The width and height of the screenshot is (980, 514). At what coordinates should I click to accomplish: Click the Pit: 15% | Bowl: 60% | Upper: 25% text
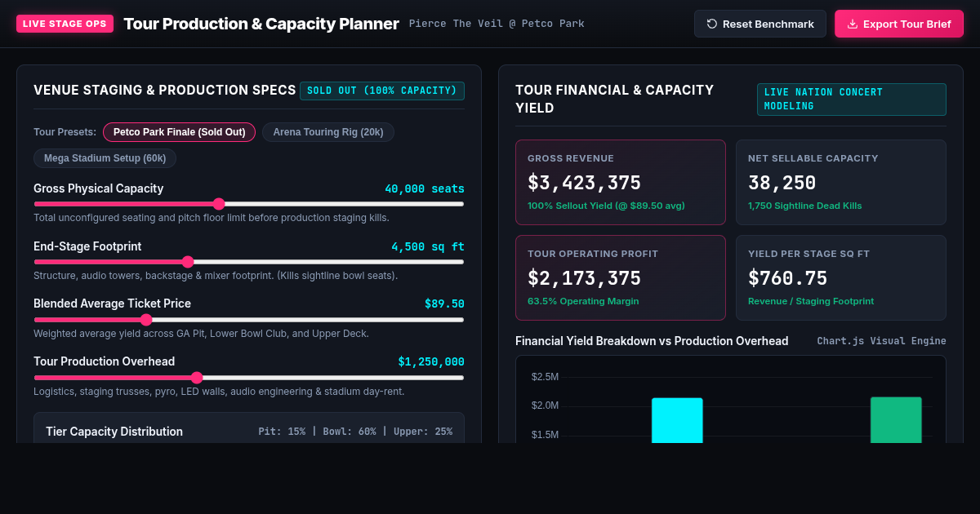[x=355, y=432]
